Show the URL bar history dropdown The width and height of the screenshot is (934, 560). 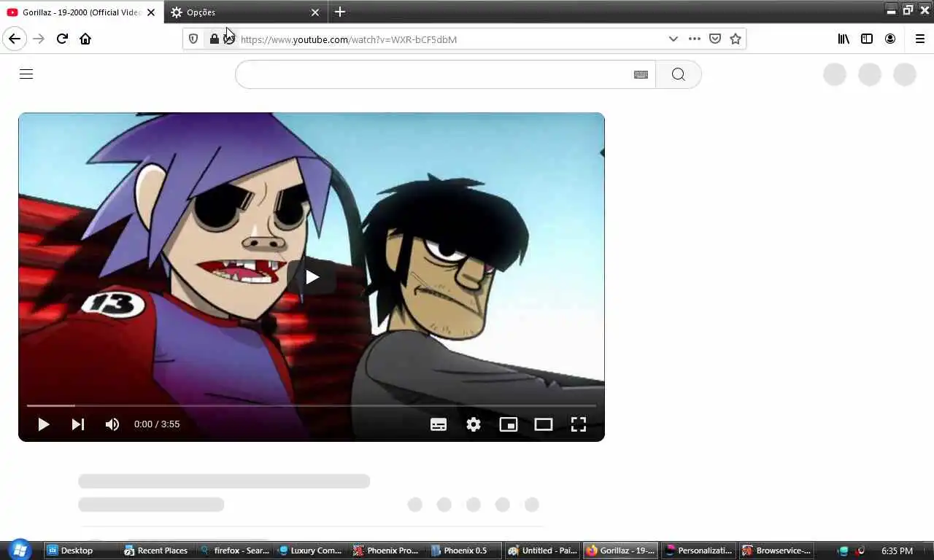click(673, 39)
